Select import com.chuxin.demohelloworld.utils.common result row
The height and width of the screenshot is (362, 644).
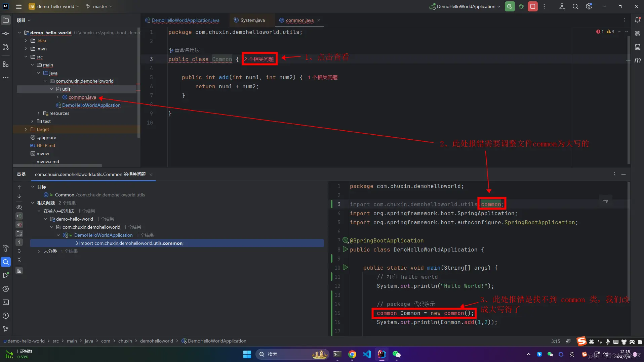177,243
